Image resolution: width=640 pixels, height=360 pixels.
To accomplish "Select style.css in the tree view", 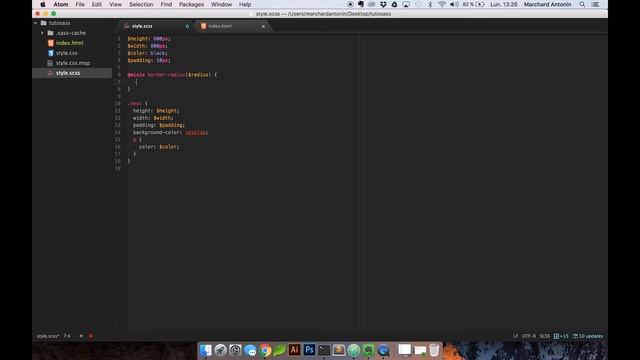I will pyautogui.click(x=67, y=53).
